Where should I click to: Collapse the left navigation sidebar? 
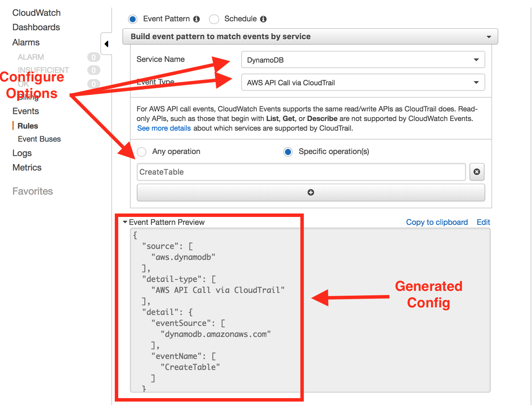[107, 44]
